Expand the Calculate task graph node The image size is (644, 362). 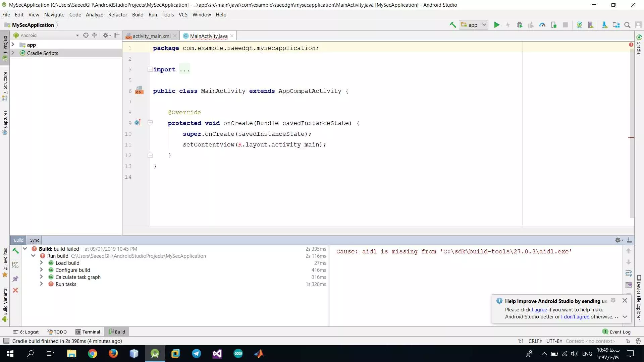[x=41, y=277]
